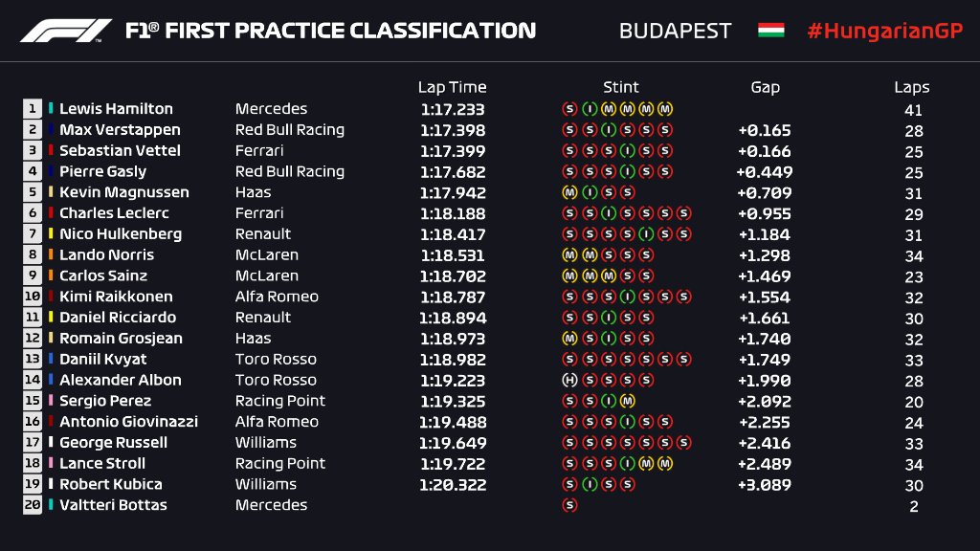Image resolution: width=980 pixels, height=551 pixels.
Task: Select the Laps column header
Action: click(912, 87)
